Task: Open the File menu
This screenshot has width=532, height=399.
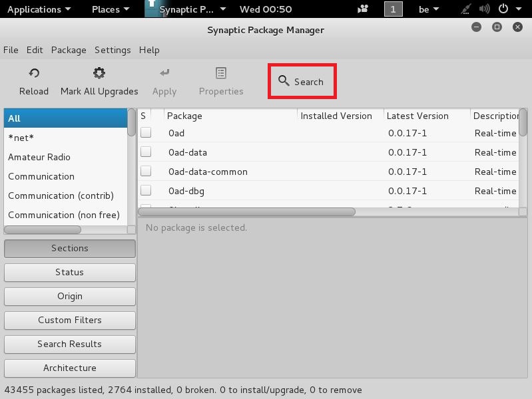Action: pos(11,50)
